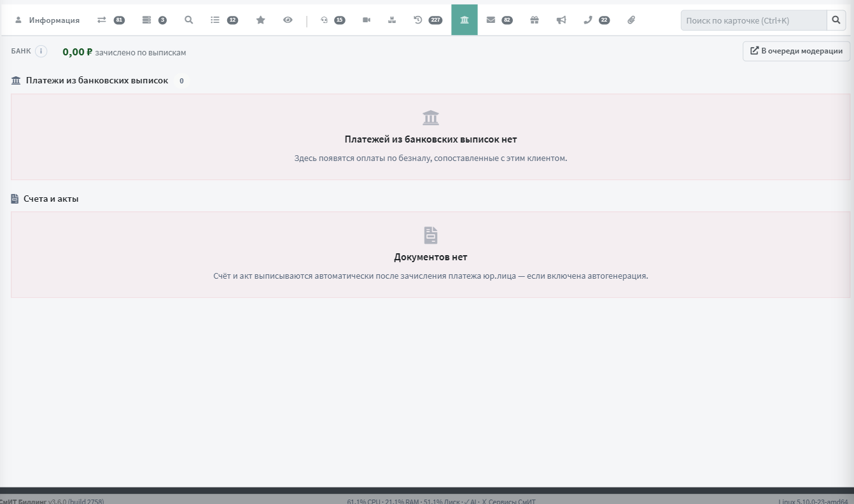
Task: Open the Информация tab
Action: pos(47,20)
